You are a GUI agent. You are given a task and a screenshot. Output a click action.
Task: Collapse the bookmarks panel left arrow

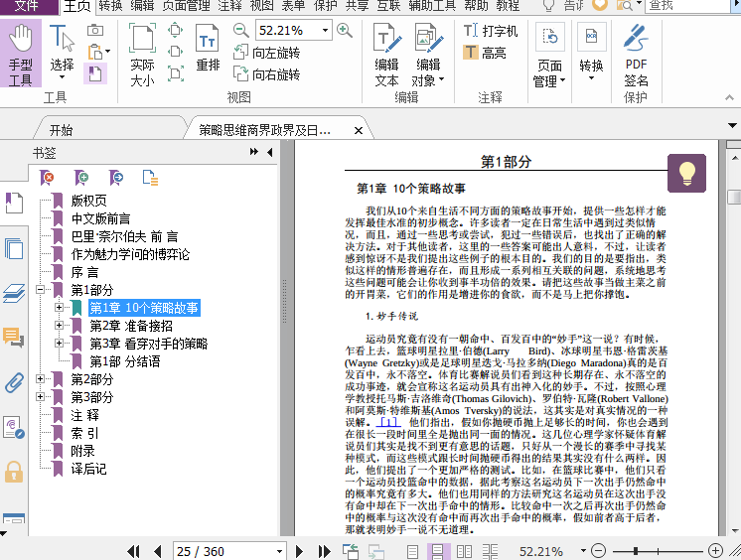point(270,152)
